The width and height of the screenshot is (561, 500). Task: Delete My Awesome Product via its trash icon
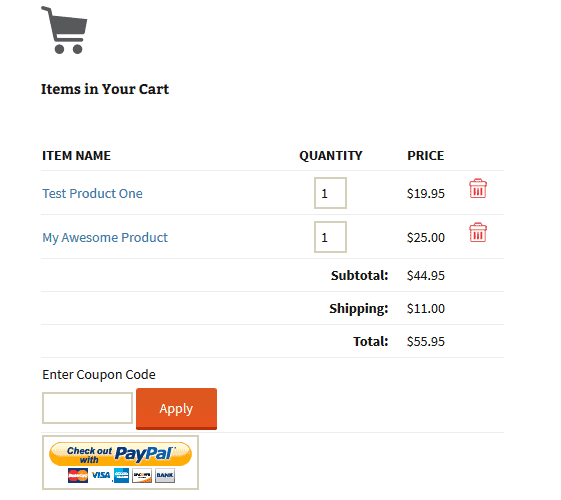(x=478, y=232)
